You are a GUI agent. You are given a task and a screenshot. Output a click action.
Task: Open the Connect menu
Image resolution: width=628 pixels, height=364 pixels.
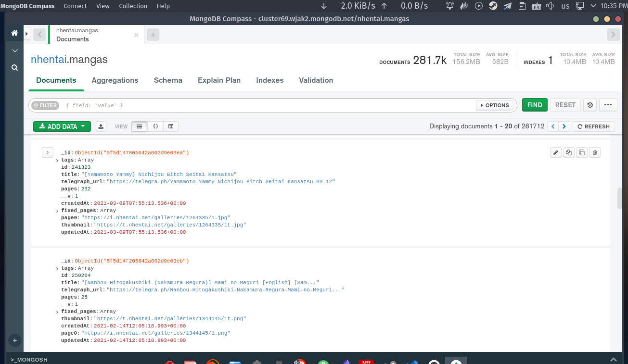click(75, 6)
